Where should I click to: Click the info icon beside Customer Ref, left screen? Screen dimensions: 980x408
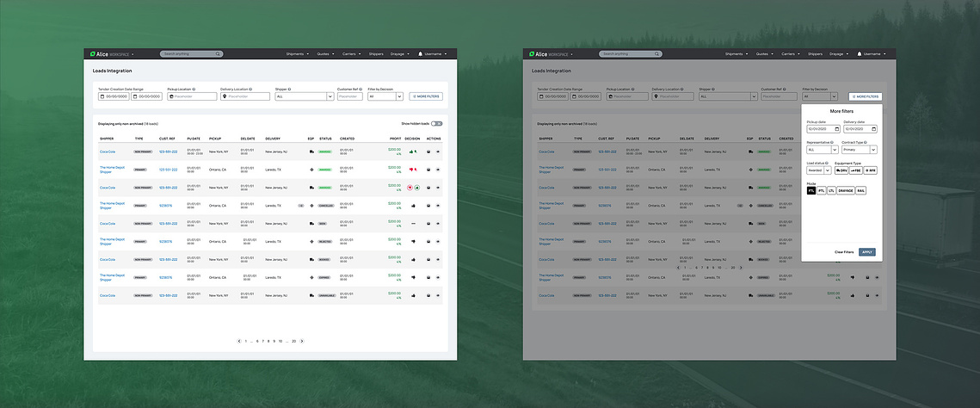coord(360,90)
